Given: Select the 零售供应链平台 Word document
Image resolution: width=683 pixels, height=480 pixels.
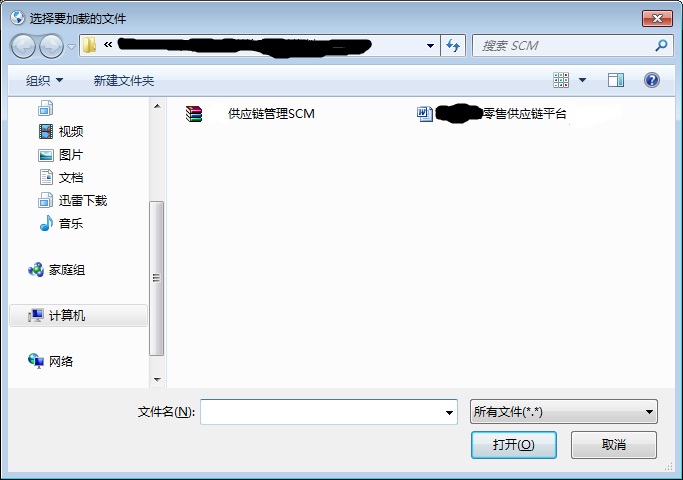Looking at the screenshot, I should [491, 114].
